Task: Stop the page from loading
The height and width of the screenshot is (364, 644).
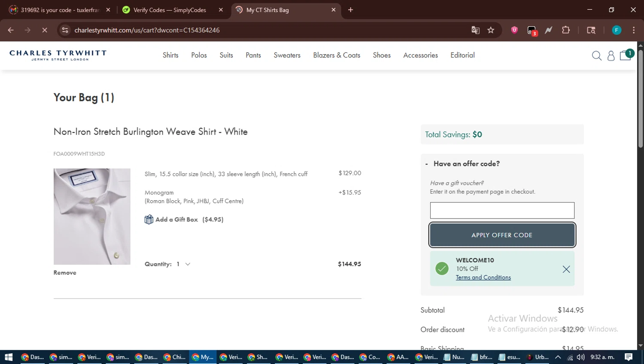Action: tap(44, 30)
